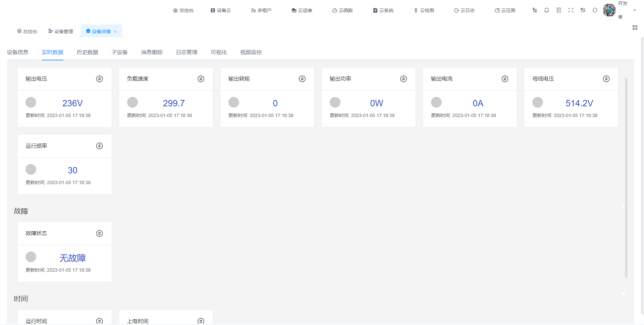Open 云检测 in the top menu
Screen dimensions: 644x325
click(x=424, y=10)
